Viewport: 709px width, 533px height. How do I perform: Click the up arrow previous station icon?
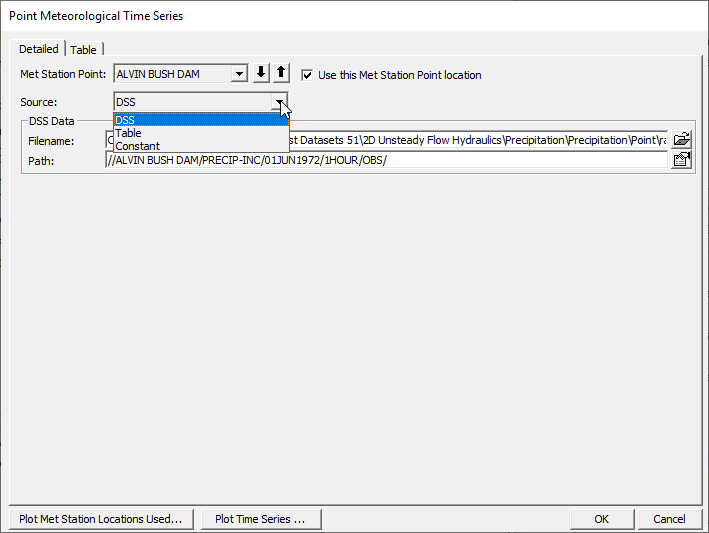point(281,73)
